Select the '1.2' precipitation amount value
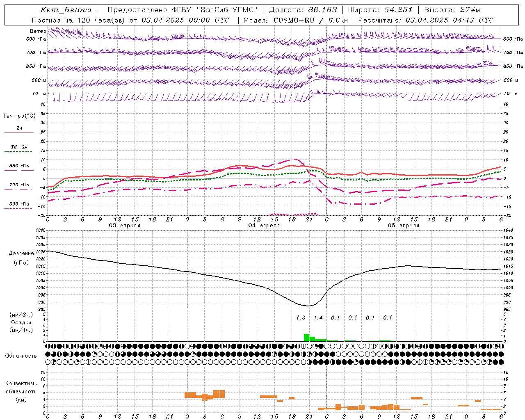The width and height of the screenshot is (525, 420). click(301, 317)
